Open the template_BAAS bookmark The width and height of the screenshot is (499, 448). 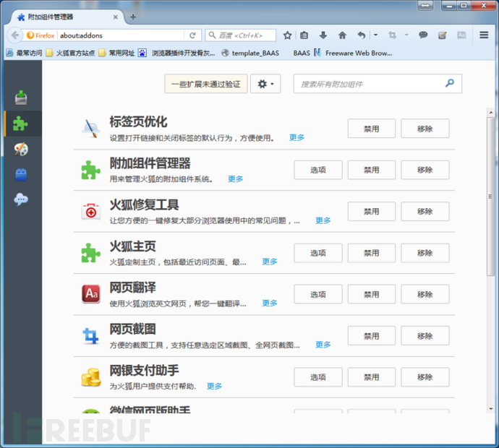[250, 53]
